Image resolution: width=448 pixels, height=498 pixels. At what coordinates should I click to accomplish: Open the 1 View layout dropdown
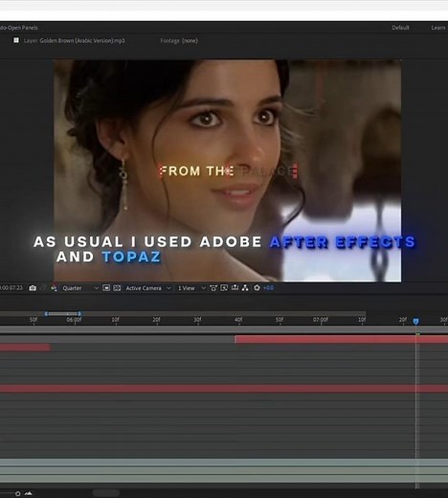pyautogui.click(x=191, y=288)
